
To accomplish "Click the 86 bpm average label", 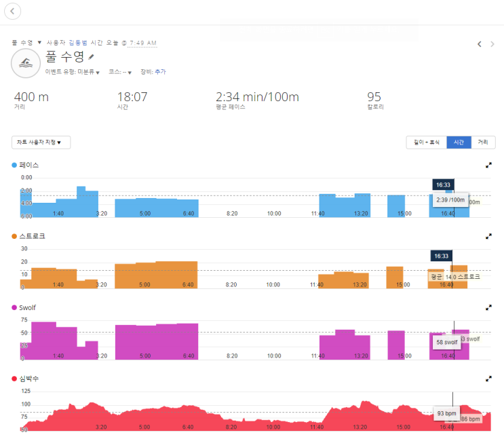I will coord(471,419).
